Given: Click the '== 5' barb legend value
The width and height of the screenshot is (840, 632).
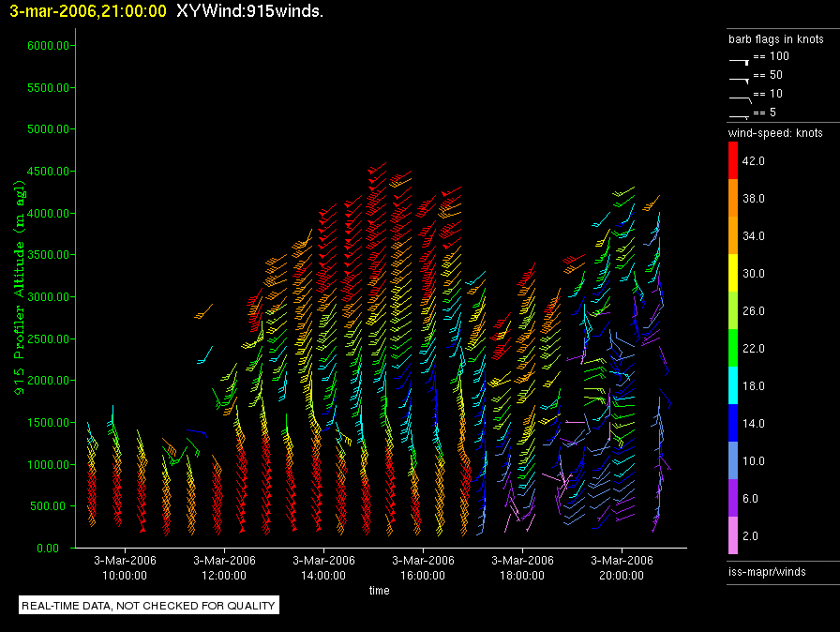Looking at the screenshot, I should [764, 113].
